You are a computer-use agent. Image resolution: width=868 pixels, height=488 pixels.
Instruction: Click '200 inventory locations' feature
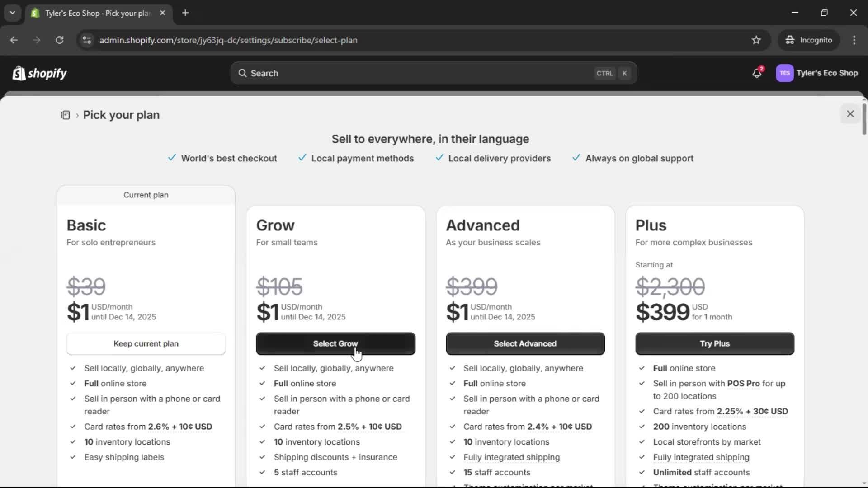(x=699, y=427)
